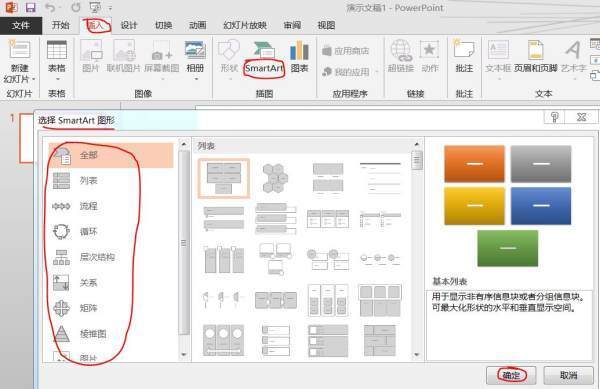Select the 矩阵 category
The image size is (600, 389).
coord(111,308)
